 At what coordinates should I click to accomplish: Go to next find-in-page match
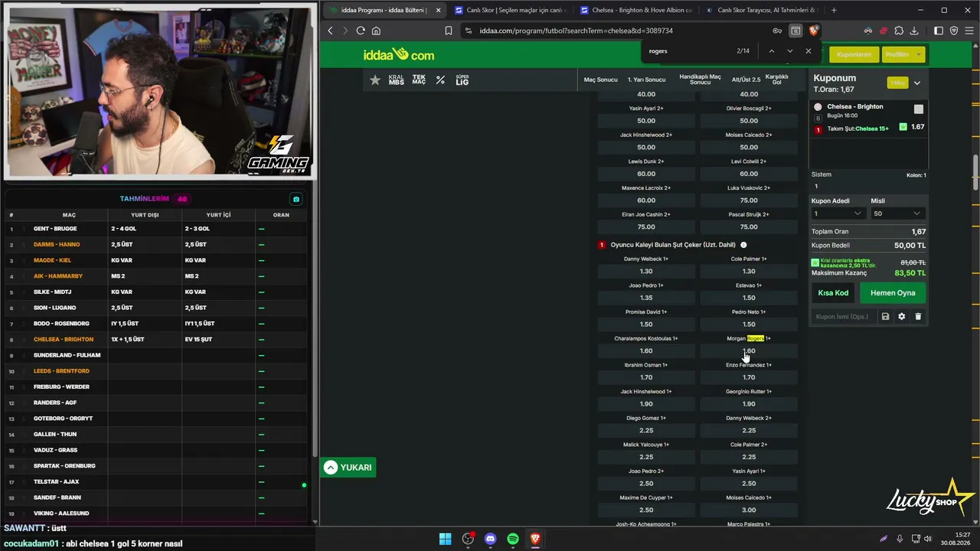click(790, 51)
